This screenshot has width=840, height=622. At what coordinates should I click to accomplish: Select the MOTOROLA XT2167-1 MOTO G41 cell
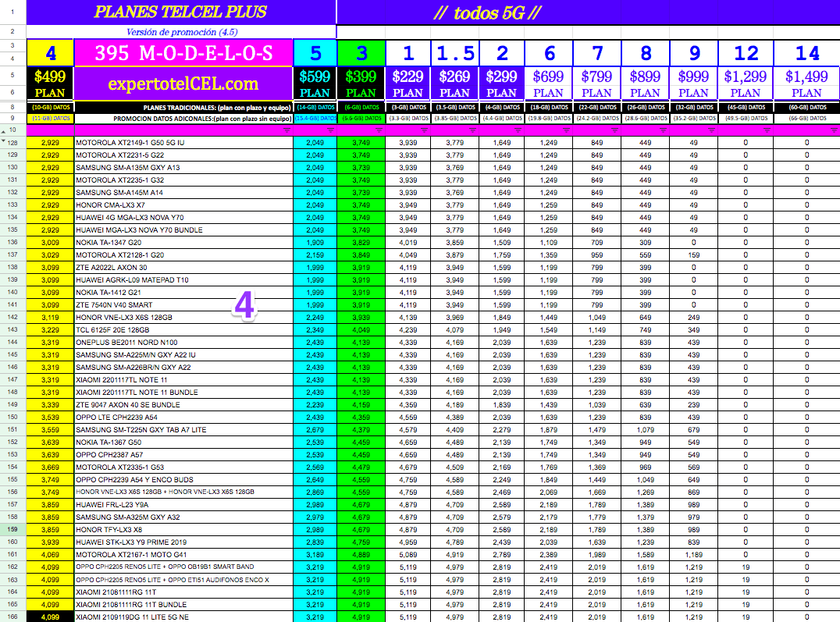point(183,555)
